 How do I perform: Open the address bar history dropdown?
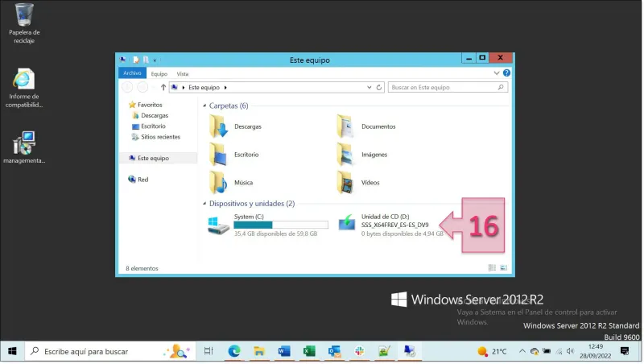click(369, 87)
